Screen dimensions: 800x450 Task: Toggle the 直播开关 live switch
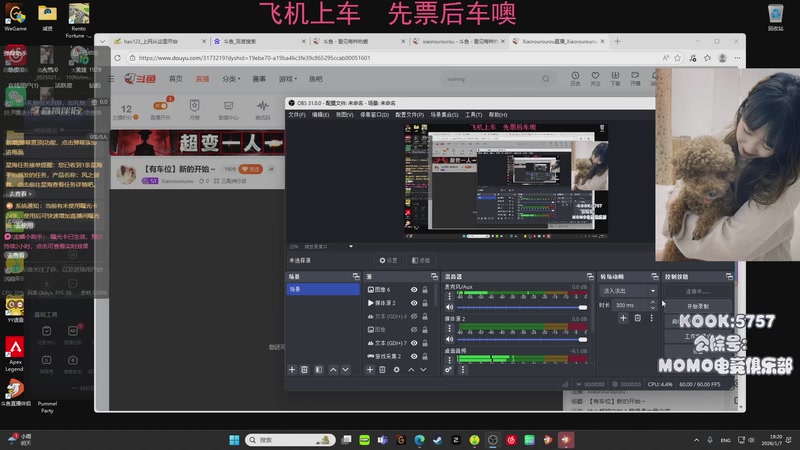pos(161,106)
